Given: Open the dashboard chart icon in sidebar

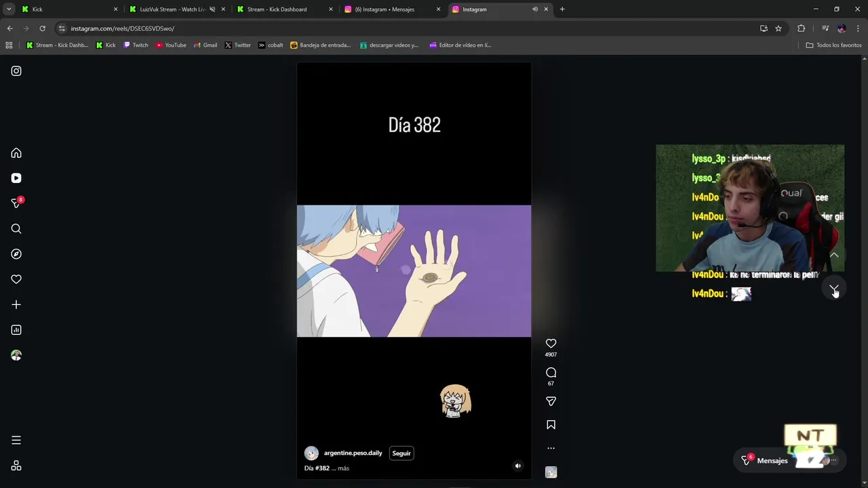Looking at the screenshot, I should [x=16, y=330].
